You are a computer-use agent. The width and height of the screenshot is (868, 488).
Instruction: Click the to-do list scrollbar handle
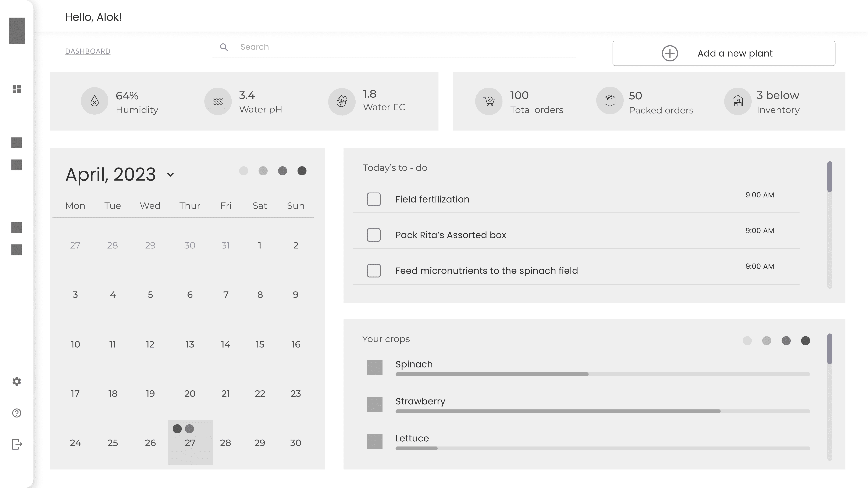pyautogui.click(x=830, y=177)
